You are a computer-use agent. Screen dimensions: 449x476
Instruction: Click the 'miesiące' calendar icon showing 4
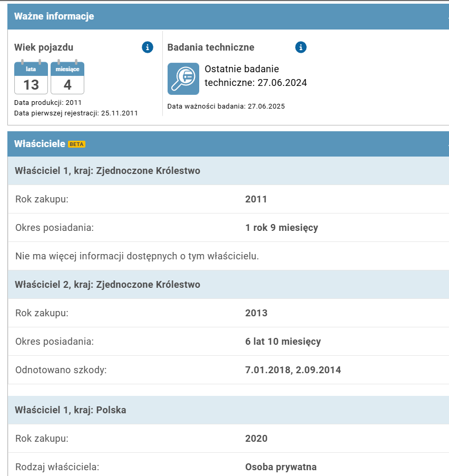(x=67, y=78)
